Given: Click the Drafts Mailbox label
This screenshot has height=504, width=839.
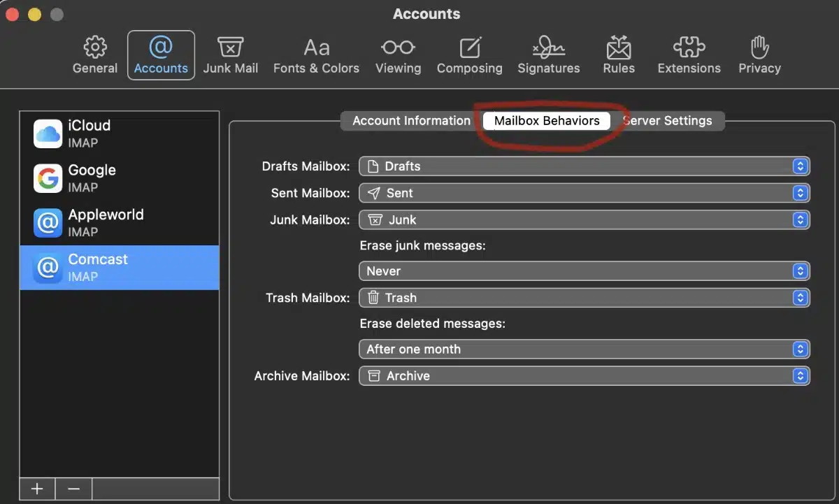Looking at the screenshot, I should [x=306, y=166].
